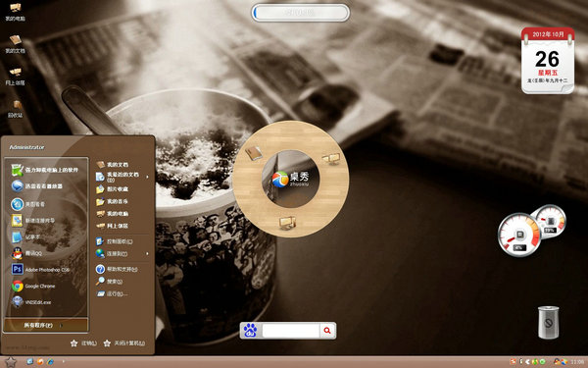588x368 pixels.
Task: Expand the Connect To submenu arrow
Action: [147, 254]
